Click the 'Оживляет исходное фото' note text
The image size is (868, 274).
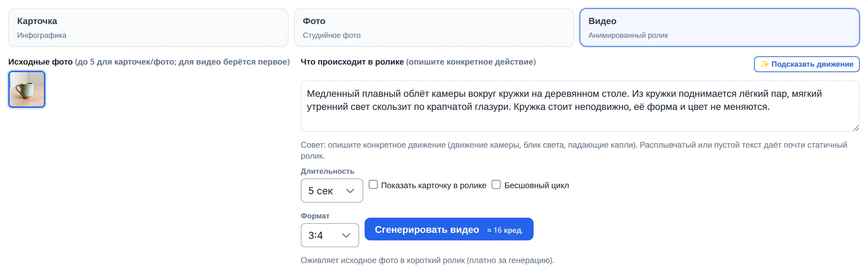click(x=427, y=260)
